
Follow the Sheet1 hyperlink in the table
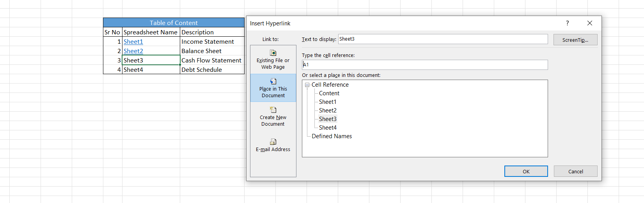133,42
